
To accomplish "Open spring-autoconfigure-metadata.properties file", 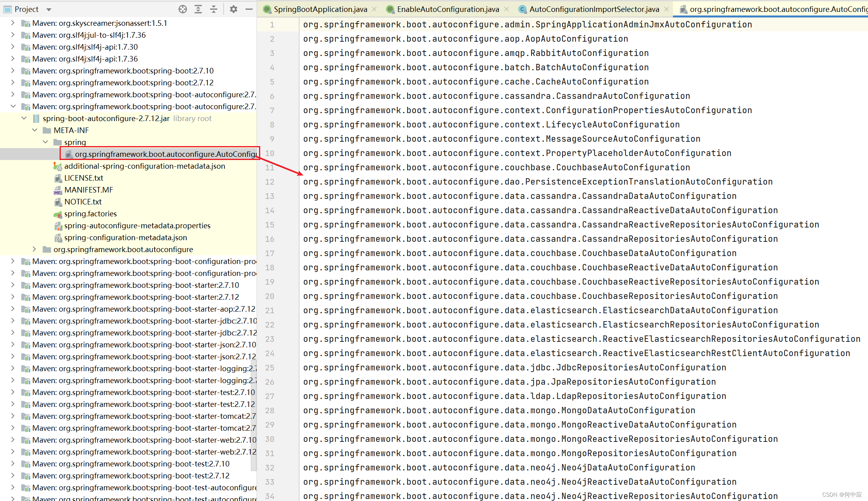I will point(137,225).
